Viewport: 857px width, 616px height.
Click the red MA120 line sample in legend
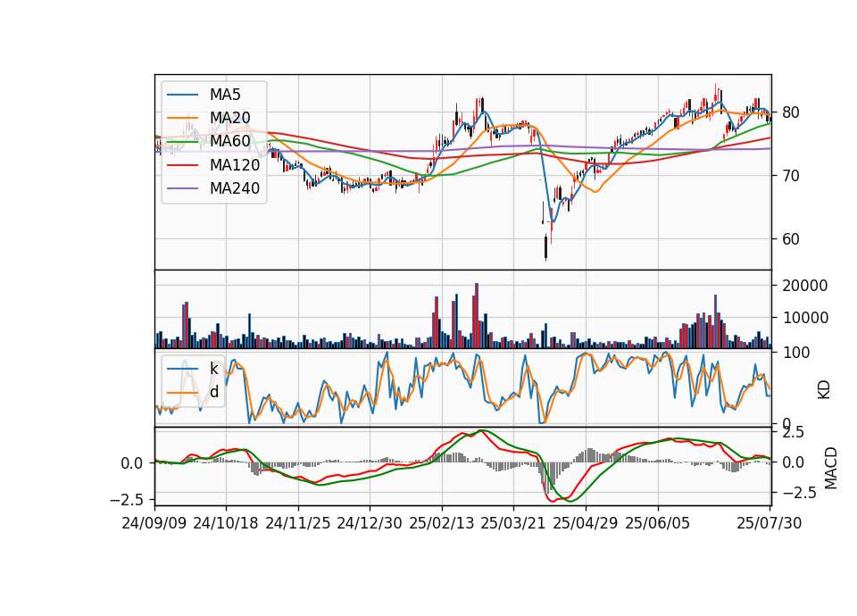coord(182,165)
